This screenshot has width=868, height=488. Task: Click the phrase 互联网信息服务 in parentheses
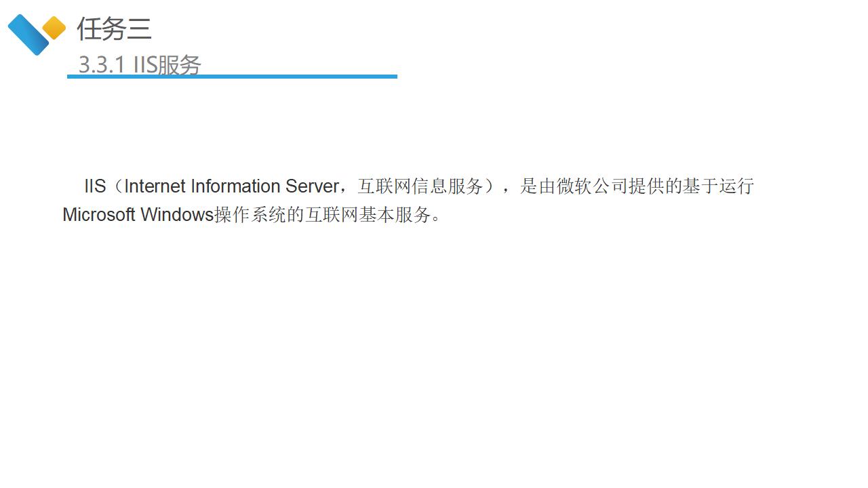pyautogui.click(x=420, y=186)
